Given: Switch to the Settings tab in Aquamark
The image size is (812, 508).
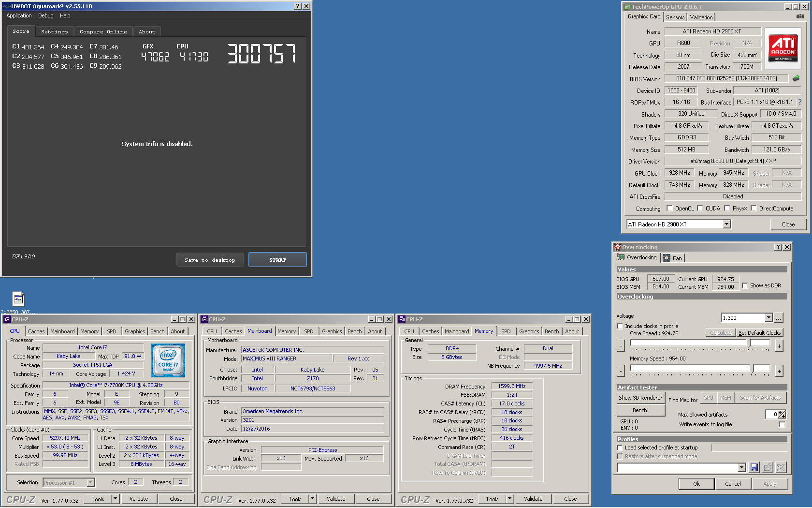Looking at the screenshot, I should click(55, 31).
